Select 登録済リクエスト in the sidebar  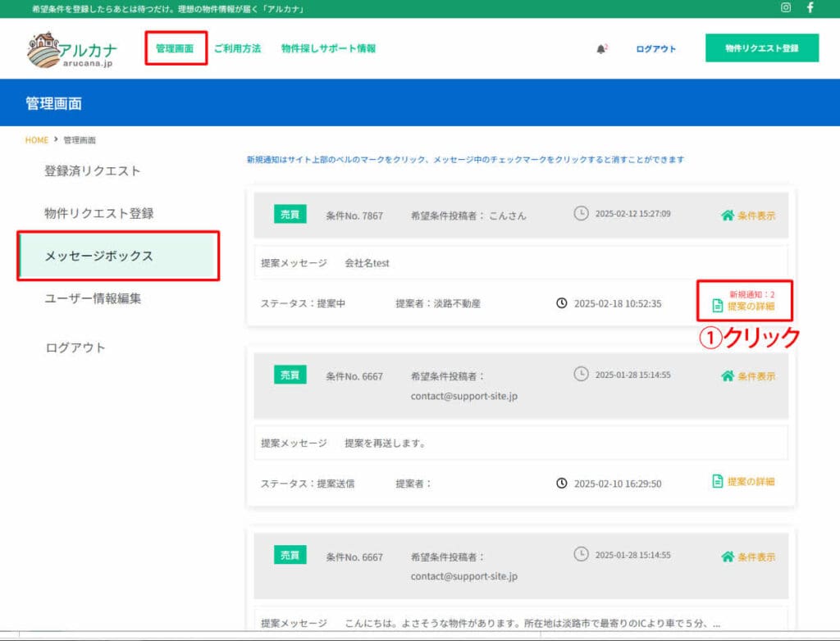tap(93, 170)
